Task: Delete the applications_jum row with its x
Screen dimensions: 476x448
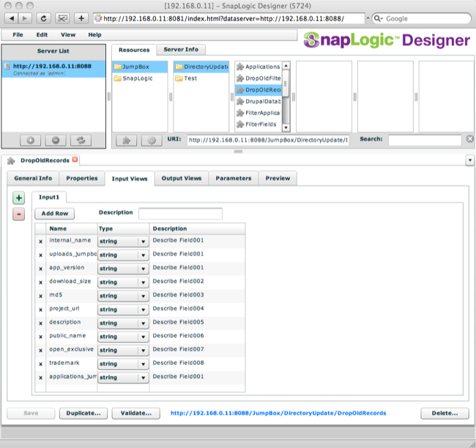Action: tap(40, 378)
